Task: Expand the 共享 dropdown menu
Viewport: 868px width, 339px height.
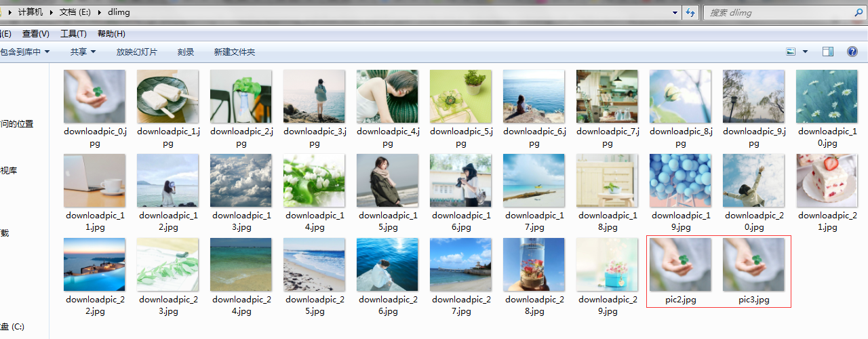Action: tap(83, 52)
